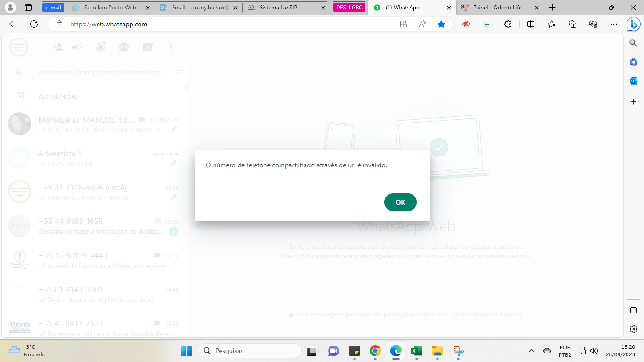Click the magnifier icon in the WhatsApp search box
Screen dimensions: 644x362
(19, 73)
